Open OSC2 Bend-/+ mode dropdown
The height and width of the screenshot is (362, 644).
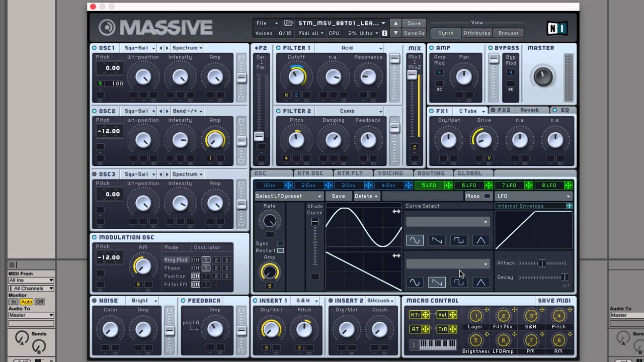tap(187, 111)
